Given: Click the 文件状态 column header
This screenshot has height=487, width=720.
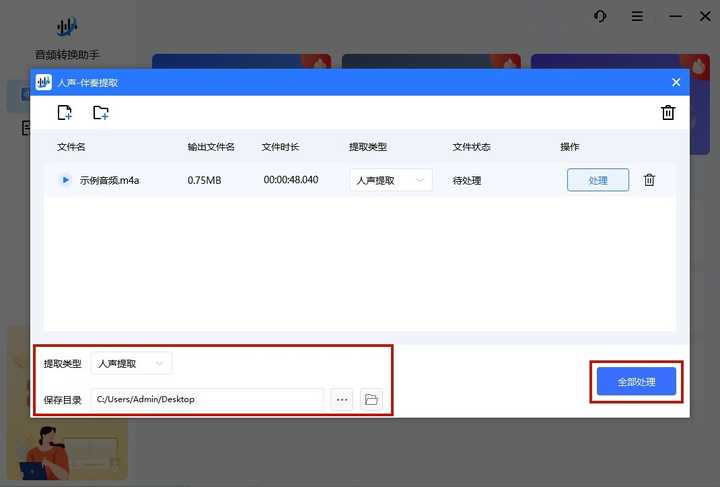Looking at the screenshot, I should [x=471, y=147].
